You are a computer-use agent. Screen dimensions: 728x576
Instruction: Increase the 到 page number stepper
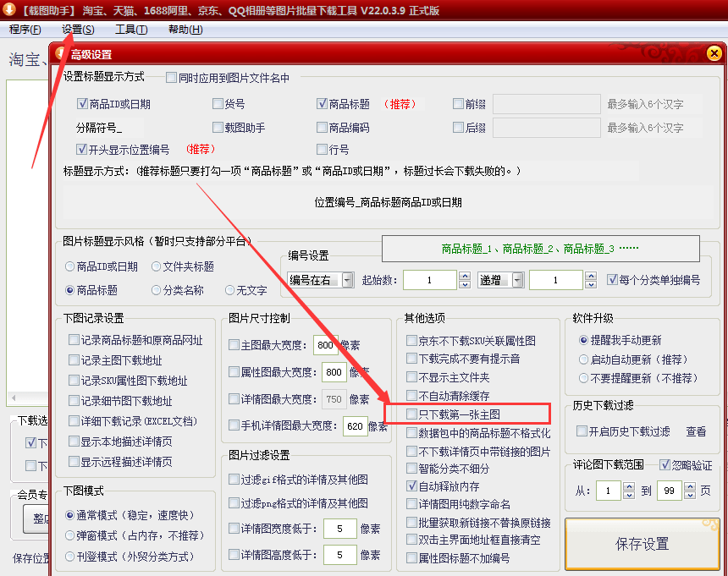coord(691,486)
